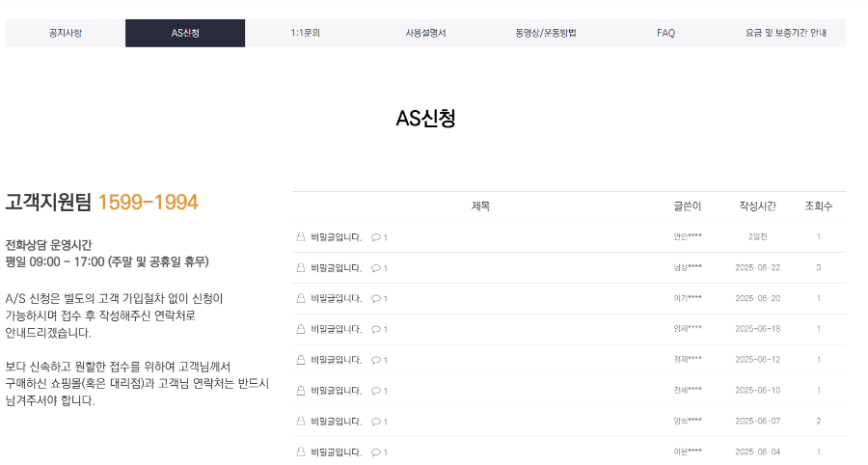
Task: Click author 양희**** in the list
Action: (x=687, y=421)
